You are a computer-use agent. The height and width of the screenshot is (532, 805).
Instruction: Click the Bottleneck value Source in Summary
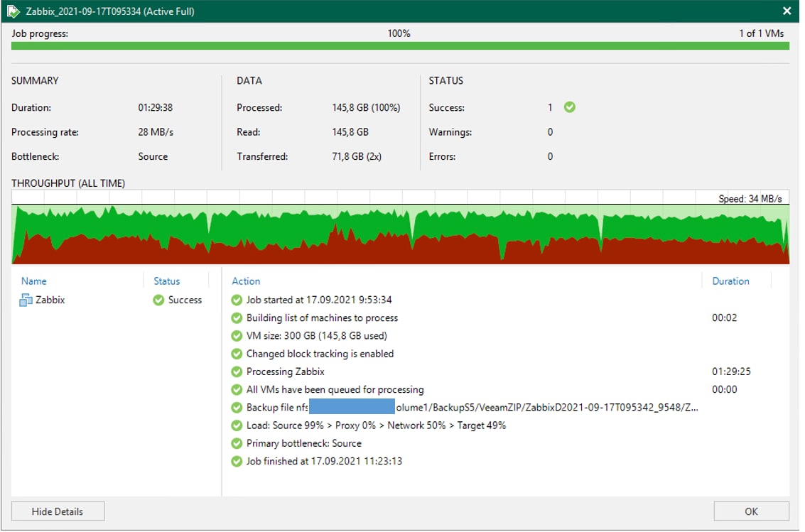tap(154, 158)
